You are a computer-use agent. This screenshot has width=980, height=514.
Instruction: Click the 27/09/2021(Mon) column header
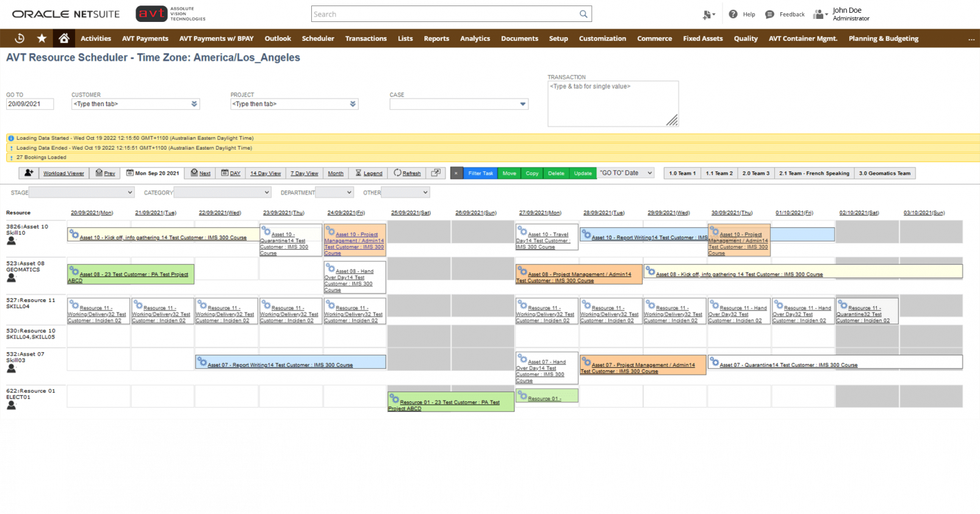tap(540, 213)
